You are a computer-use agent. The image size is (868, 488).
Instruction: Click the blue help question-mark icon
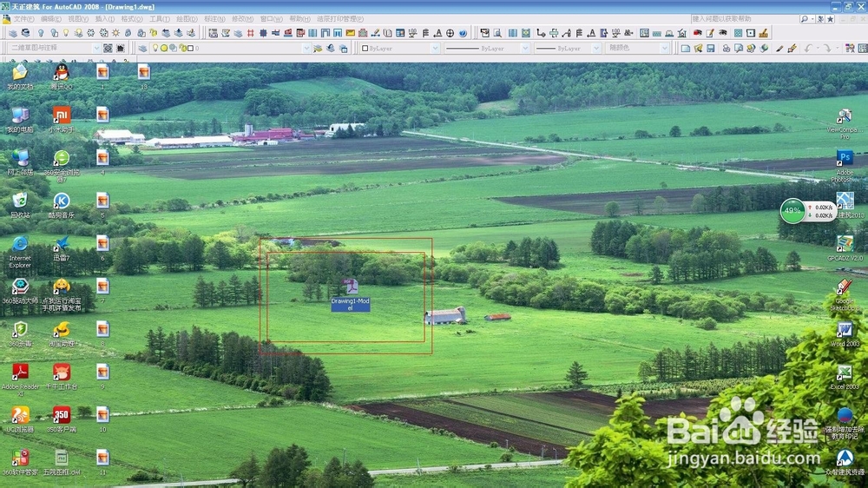click(463, 33)
